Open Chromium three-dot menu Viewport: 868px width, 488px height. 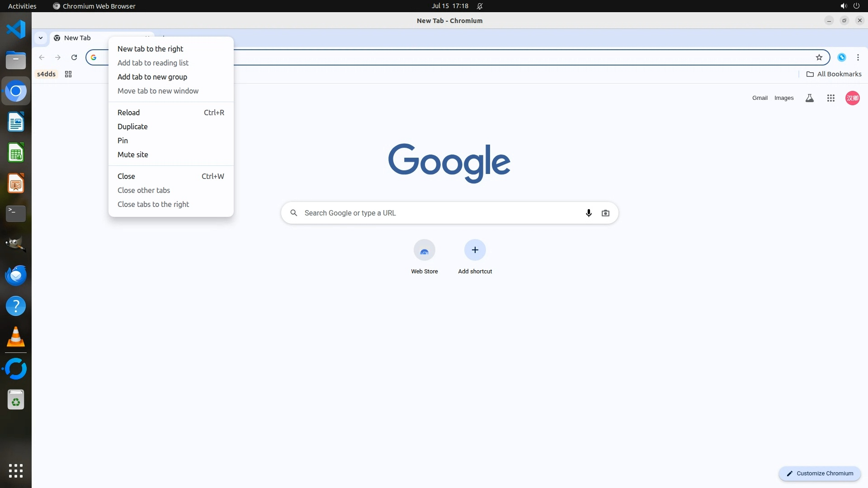click(x=858, y=57)
